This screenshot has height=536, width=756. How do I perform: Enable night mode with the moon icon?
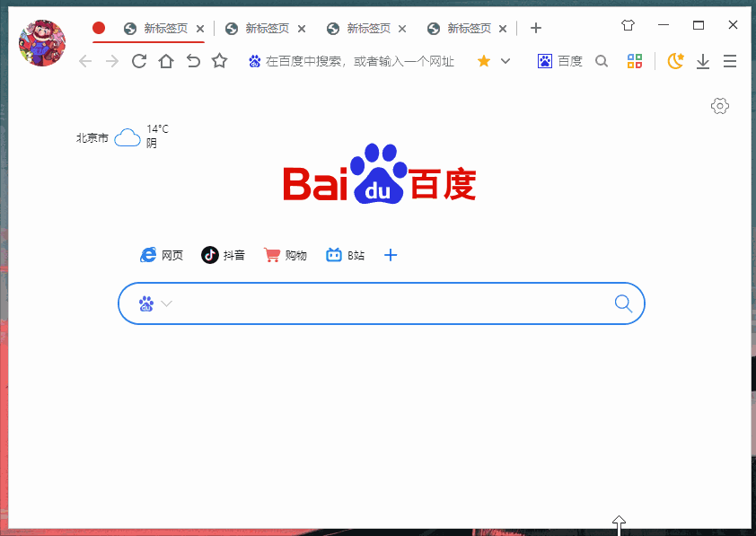pos(675,61)
